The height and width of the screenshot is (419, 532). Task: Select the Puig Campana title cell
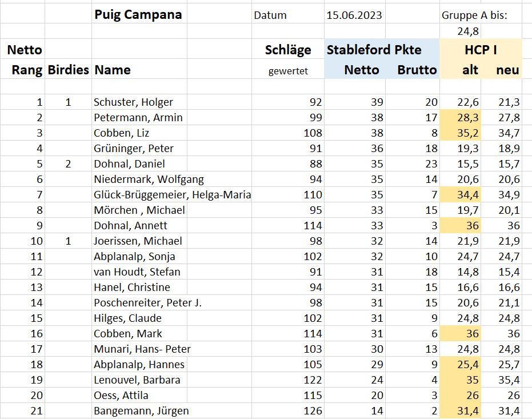pyautogui.click(x=138, y=15)
